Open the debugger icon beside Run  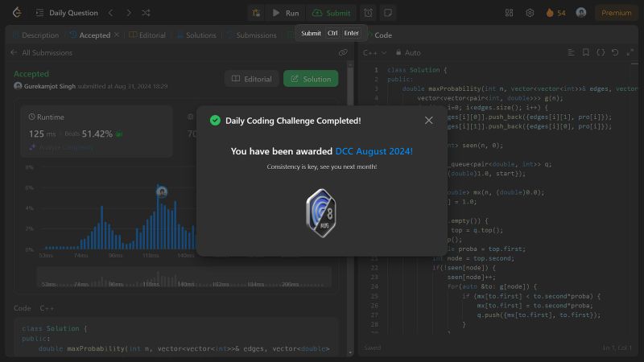click(x=256, y=13)
